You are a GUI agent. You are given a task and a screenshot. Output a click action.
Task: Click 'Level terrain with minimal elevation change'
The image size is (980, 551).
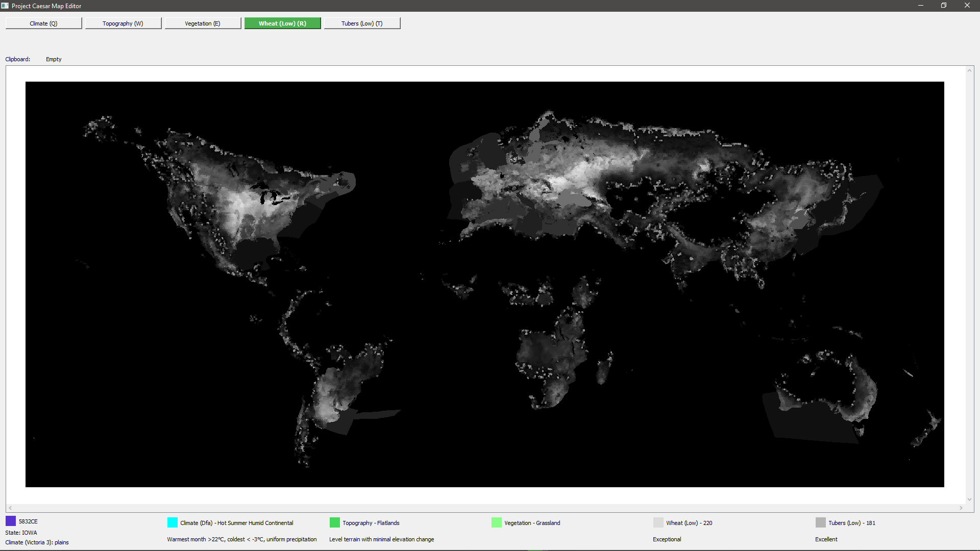click(382, 539)
